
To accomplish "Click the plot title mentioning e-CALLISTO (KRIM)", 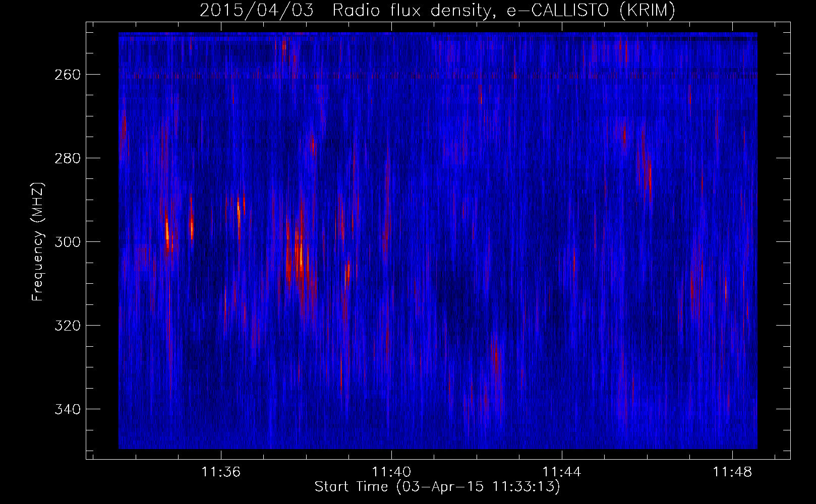I will pos(437,10).
